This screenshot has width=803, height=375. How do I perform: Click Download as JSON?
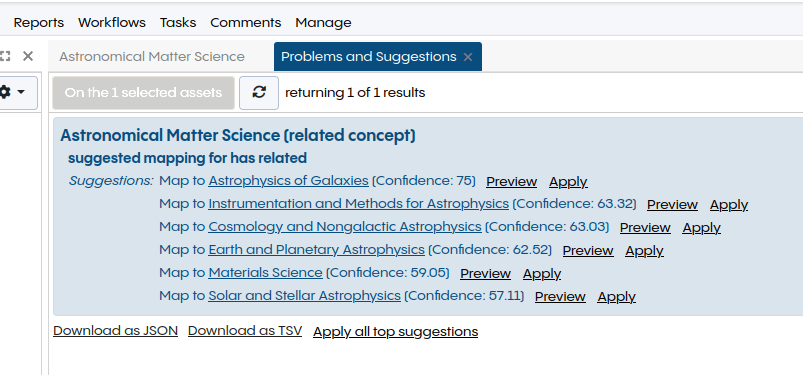[115, 331]
